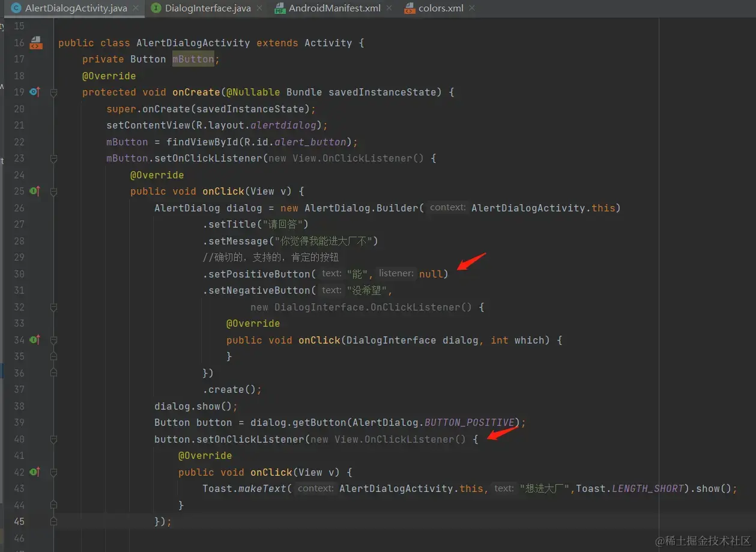Viewport: 756px width, 552px height.
Task: Click the null argument on line 30
Action: [431, 274]
